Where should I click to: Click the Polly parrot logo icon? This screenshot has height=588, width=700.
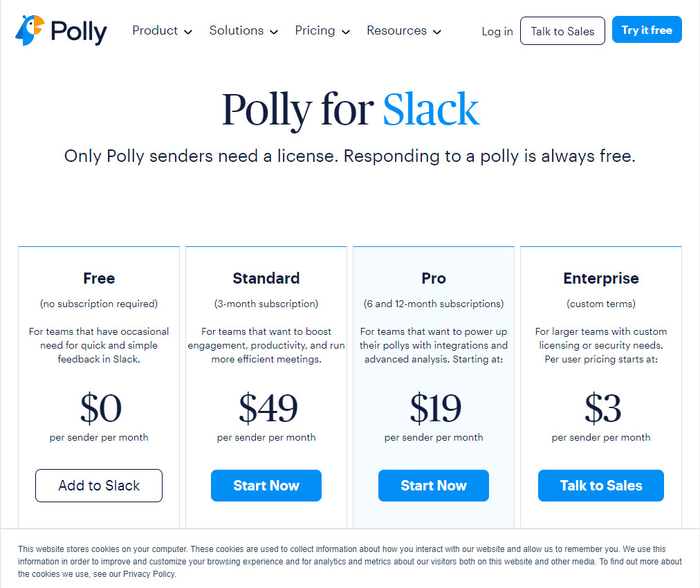click(30, 31)
